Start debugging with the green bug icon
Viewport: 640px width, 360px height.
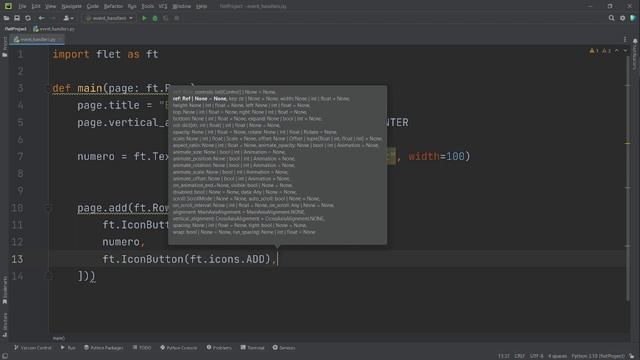[155, 18]
